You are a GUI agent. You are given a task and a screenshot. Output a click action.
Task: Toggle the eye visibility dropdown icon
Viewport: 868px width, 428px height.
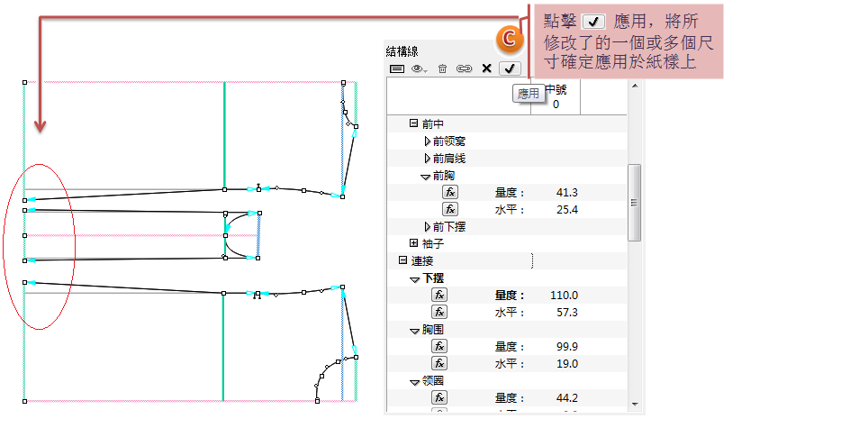click(x=420, y=68)
